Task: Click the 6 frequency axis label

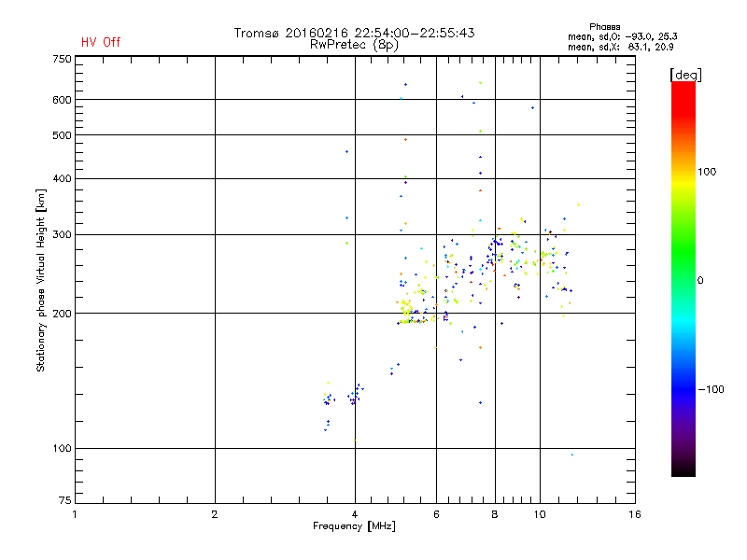Action: 436,514
